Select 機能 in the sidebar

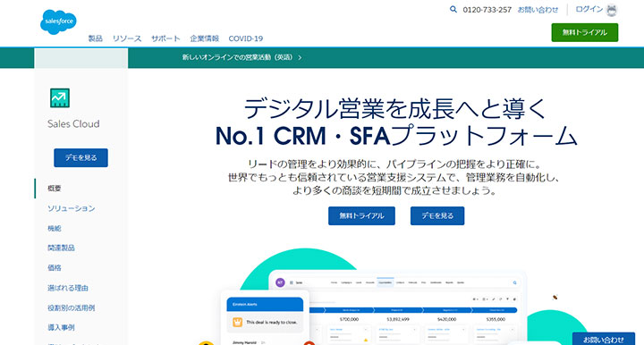tap(55, 228)
